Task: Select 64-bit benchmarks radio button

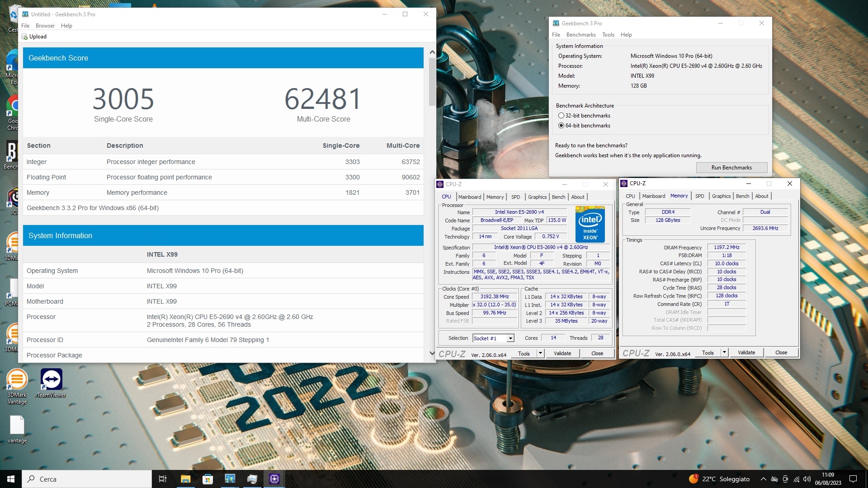Action: (x=561, y=126)
